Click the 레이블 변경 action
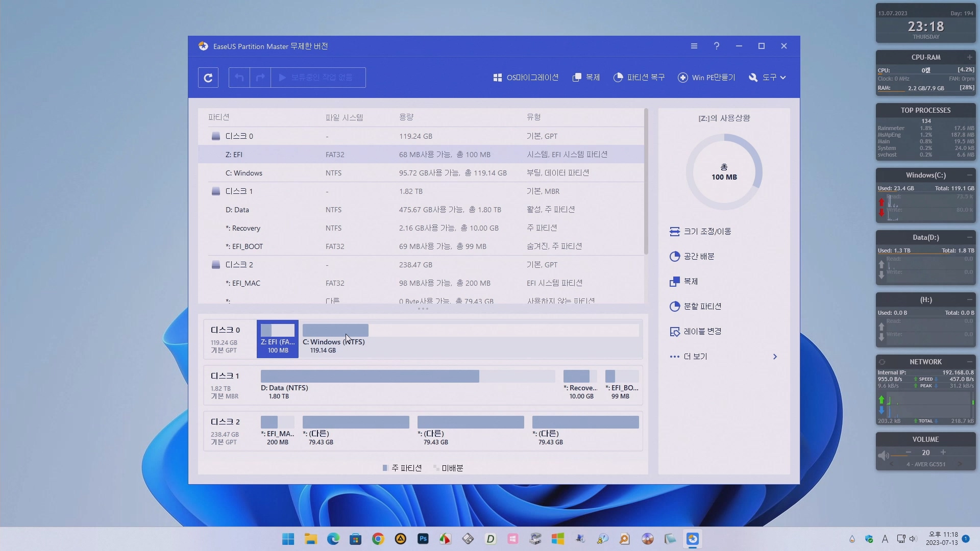The height and width of the screenshot is (551, 980). pyautogui.click(x=695, y=332)
